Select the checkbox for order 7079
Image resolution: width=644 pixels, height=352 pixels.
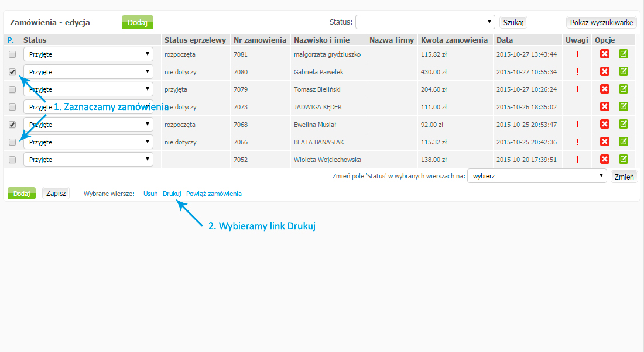[x=12, y=89]
